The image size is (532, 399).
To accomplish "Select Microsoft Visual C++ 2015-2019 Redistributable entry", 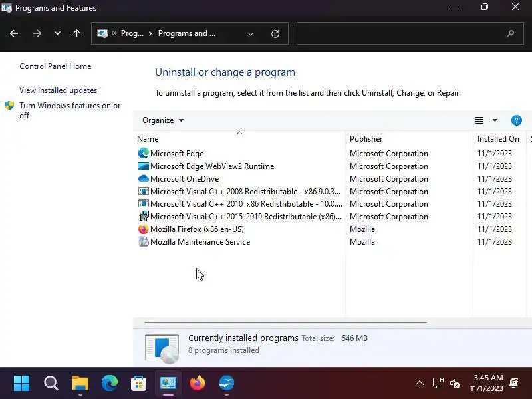I will click(x=246, y=217).
